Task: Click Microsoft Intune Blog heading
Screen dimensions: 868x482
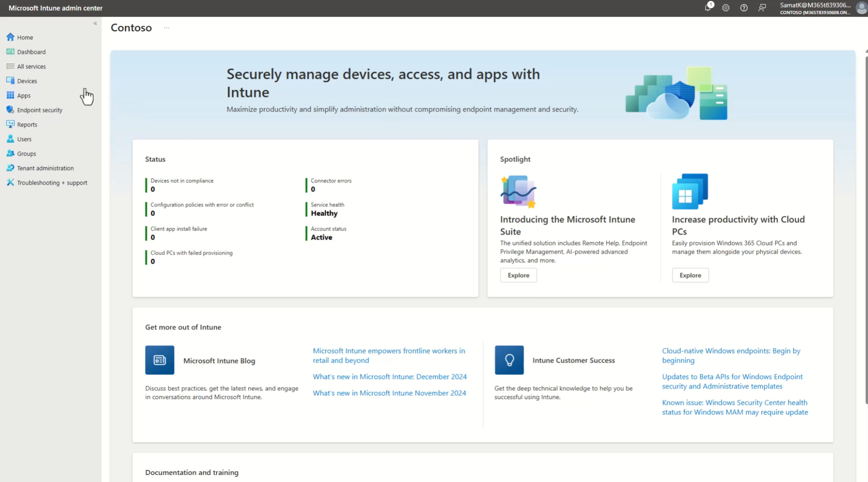Action: 219,361
